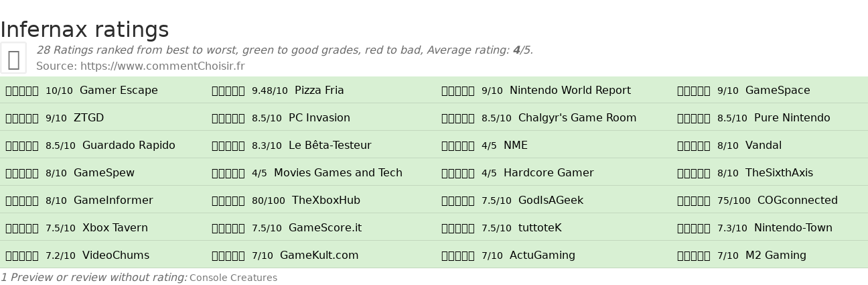Open the Console Creatures unrated review

(x=233, y=278)
